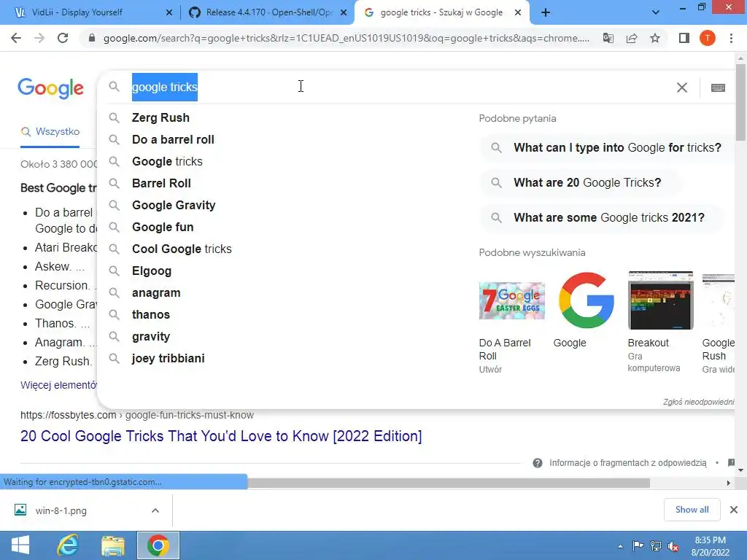The height and width of the screenshot is (560, 747).
Task: Open File Explorer from taskbar
Action: 112,545
